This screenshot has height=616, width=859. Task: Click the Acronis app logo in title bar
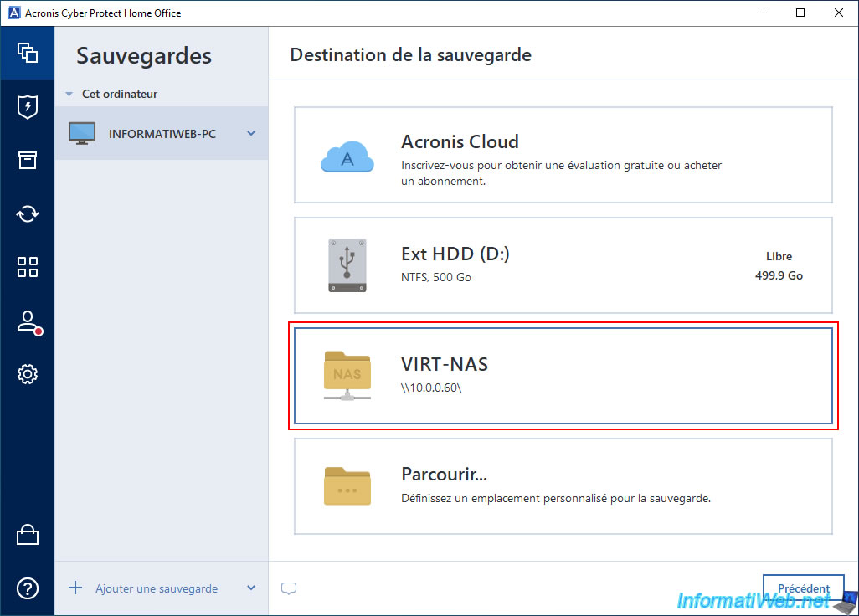click(x=13, y=13)
